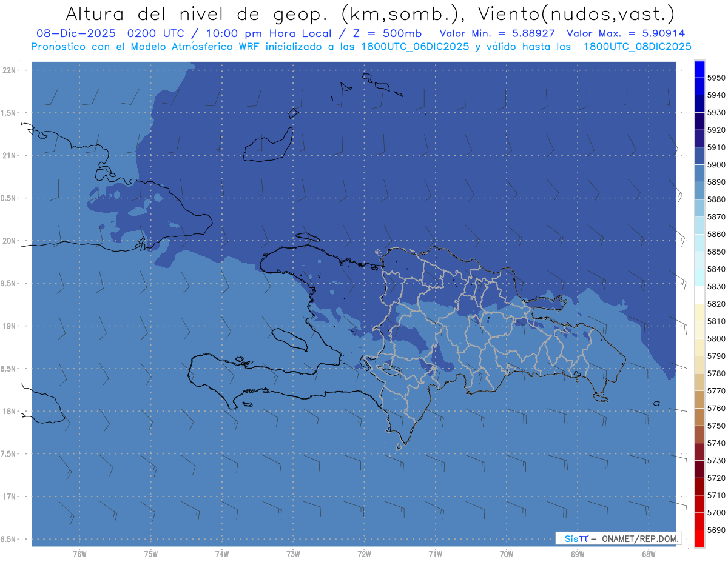Click 'Valor Min. = 5.88927' text
This screenshot has width=728, height=562.
[x=498, y=33]
